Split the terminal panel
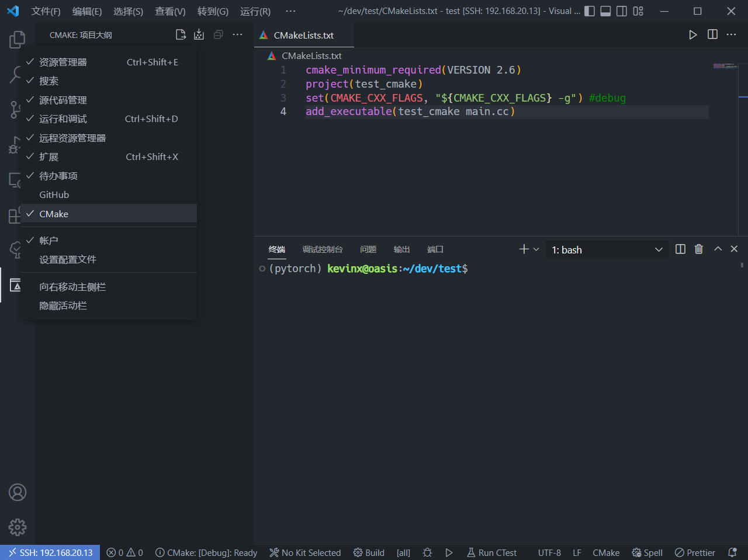 coord(680,249)
